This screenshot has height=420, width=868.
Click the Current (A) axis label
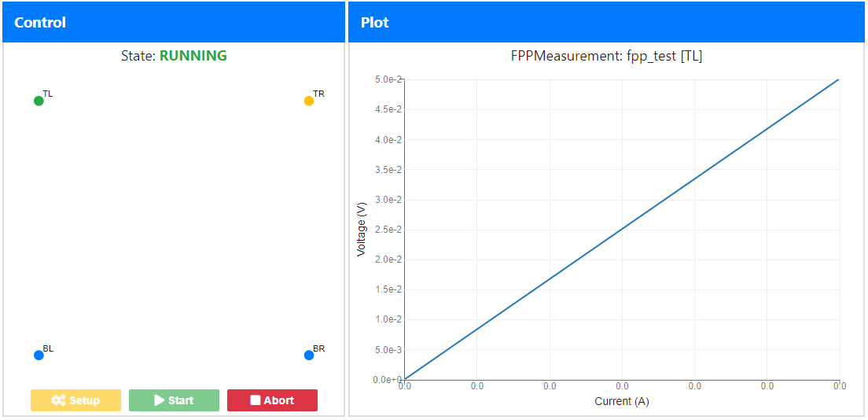[622, 401]
